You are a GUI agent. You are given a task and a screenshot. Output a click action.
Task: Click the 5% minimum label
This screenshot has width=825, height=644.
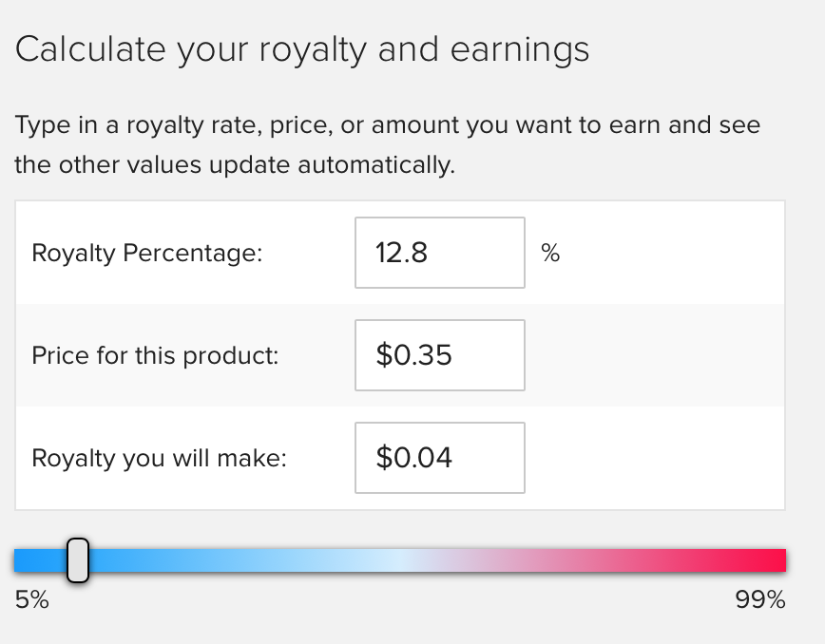[x=32, y=600]
